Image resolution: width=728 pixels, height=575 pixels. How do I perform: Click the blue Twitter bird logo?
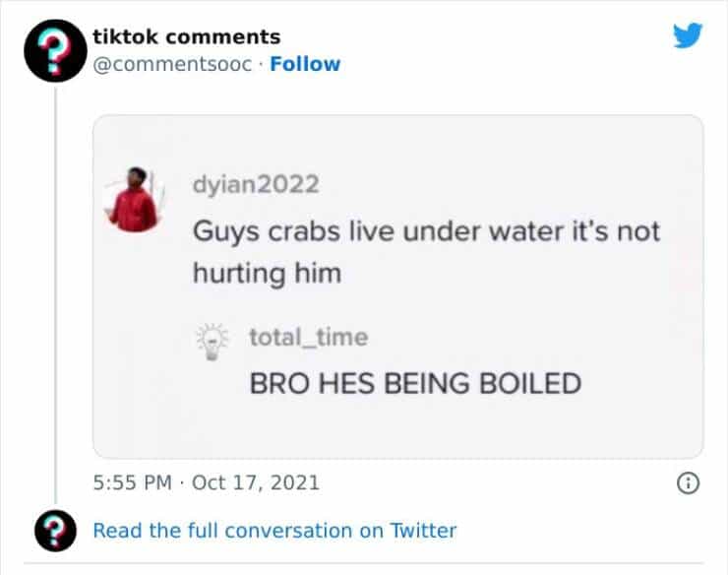(688, 36)
